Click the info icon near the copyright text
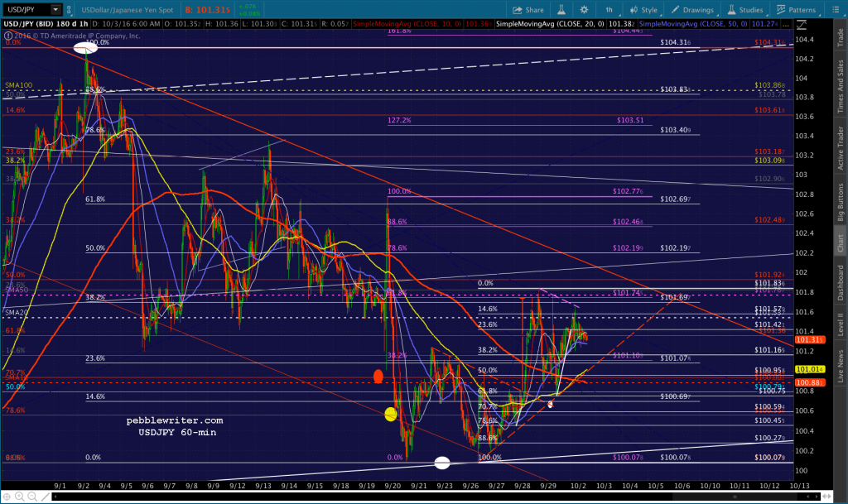848x504 pixels. [8, 36]
